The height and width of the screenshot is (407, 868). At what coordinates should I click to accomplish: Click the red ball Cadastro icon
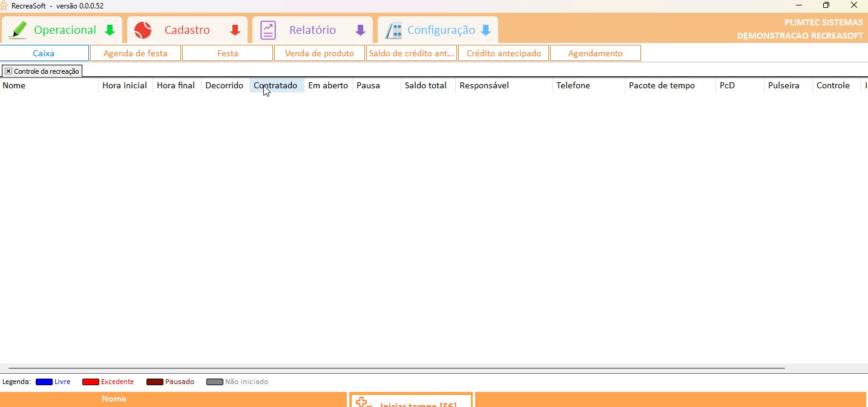click(143, 30)
